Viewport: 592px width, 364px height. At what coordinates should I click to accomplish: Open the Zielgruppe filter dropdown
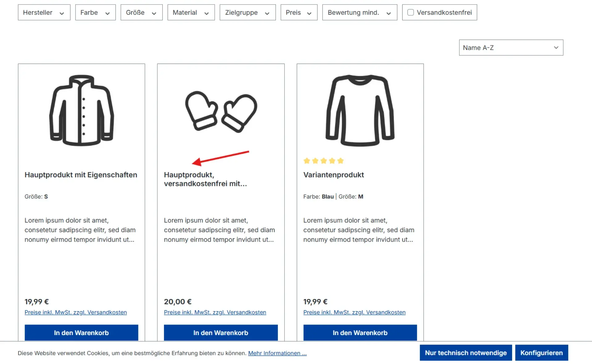click(x=248, y=12)
